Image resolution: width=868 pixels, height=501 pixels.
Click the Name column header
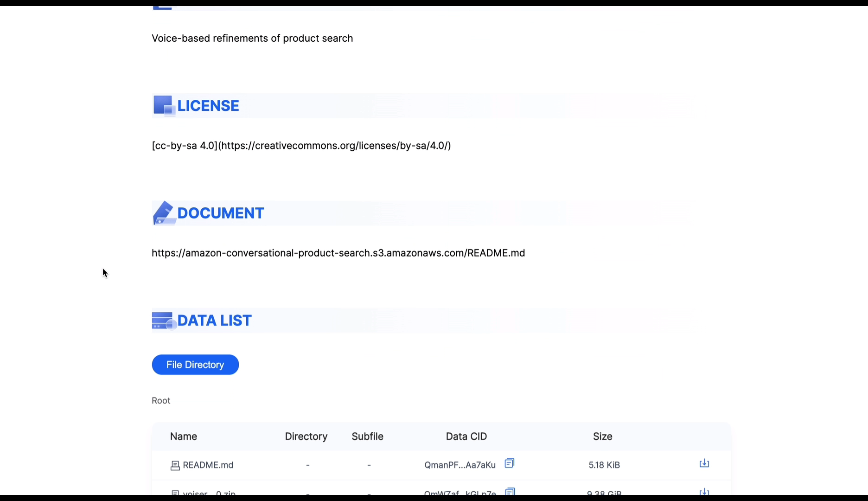click(184, 437)
